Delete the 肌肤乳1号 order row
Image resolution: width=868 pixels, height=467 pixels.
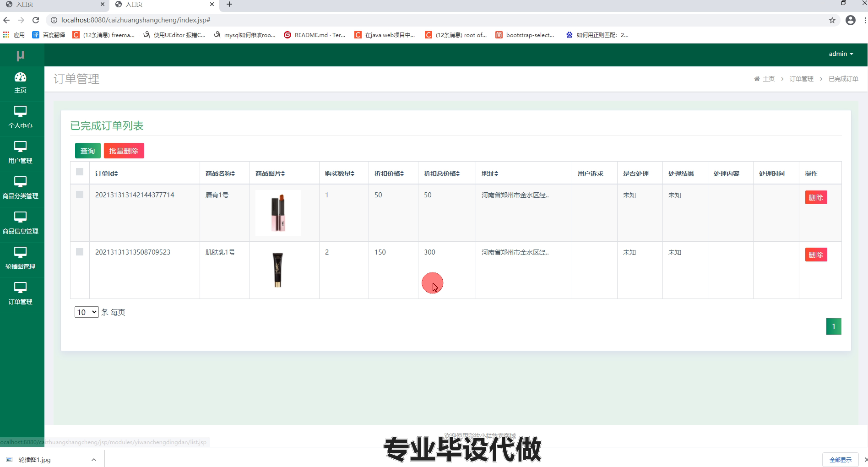coord(816,255)
